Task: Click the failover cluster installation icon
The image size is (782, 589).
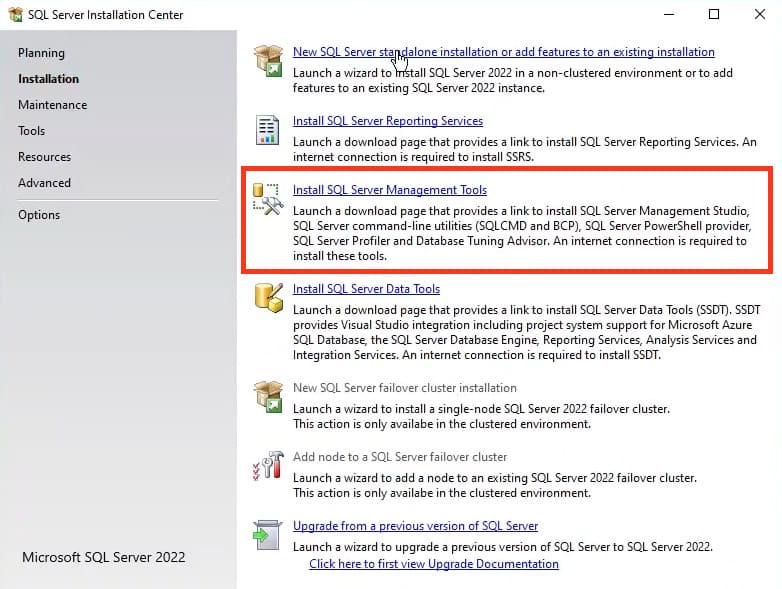Action: tap(268, 395)
